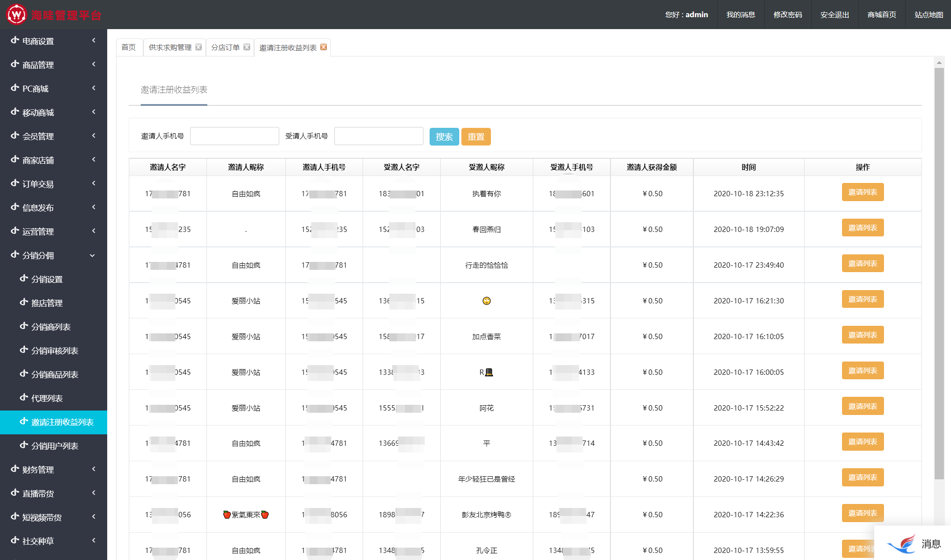Expand the 电商设置 menu chevron
The width and height of the screenshot is (951, 560).
click(x=94, y=41)
